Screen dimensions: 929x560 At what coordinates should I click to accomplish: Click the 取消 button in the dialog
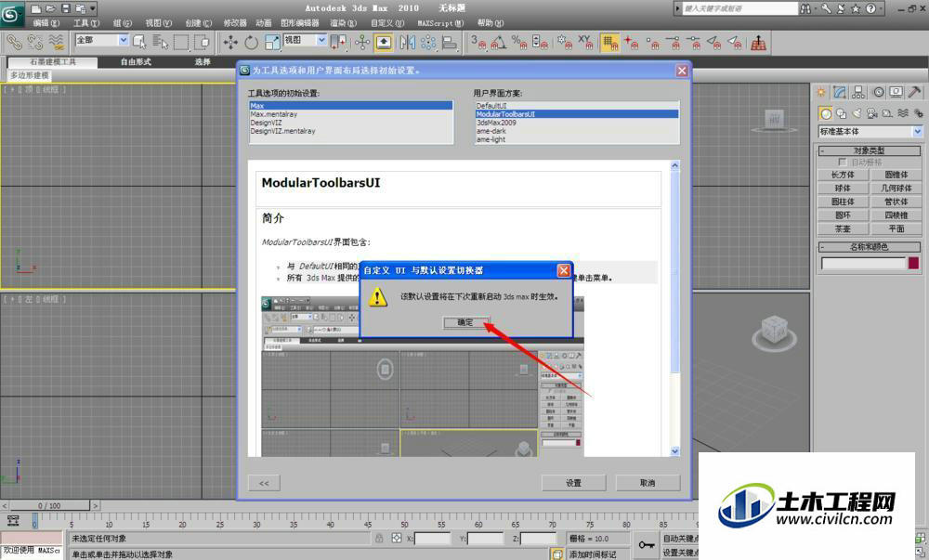pyautogui.click(x=648, y=483)
